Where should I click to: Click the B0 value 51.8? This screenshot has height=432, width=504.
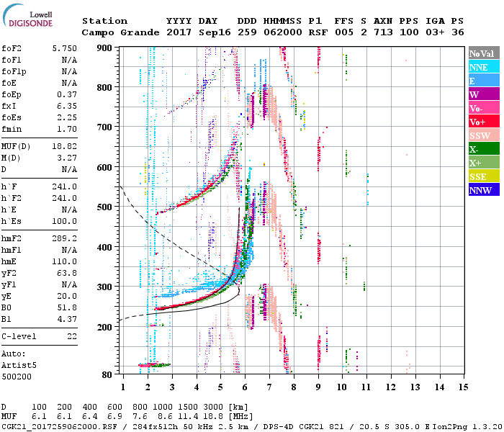coord(67,308)
